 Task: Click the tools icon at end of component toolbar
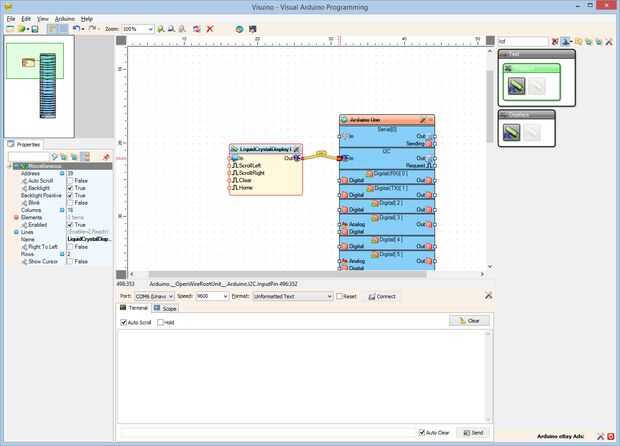pyautogui.click(x=609, y=41)
